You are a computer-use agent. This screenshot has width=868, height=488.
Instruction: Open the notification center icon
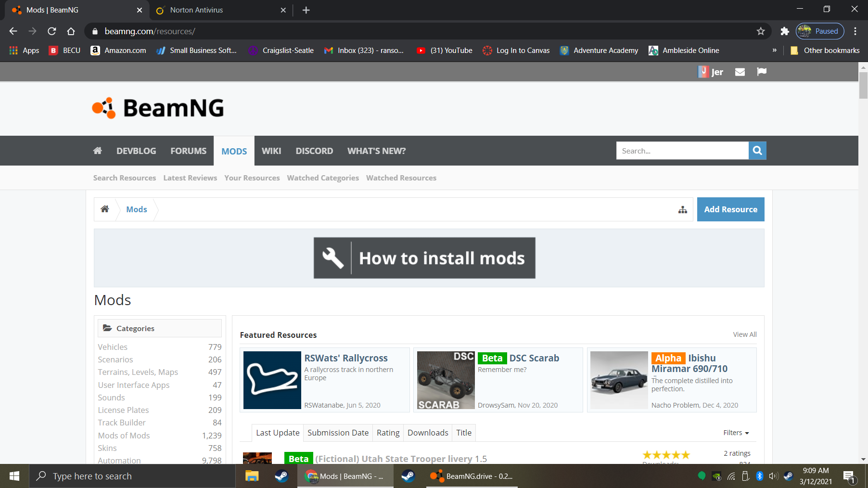click(x=849, y=476)
